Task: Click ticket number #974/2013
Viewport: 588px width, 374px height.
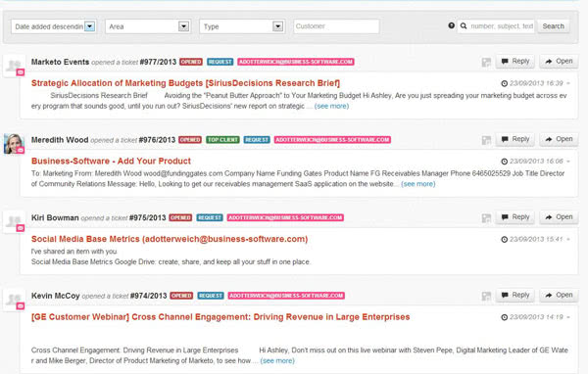Action: point(149,296)
